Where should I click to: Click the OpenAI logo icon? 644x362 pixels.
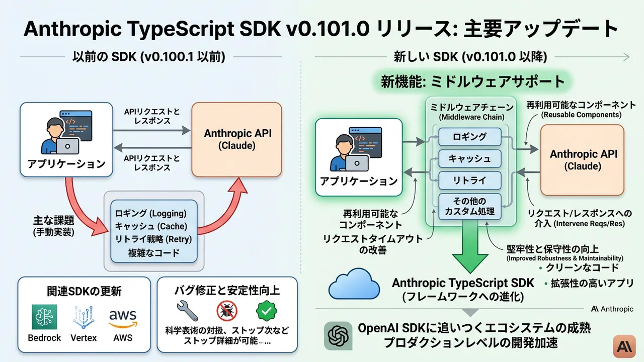(338, 336)
